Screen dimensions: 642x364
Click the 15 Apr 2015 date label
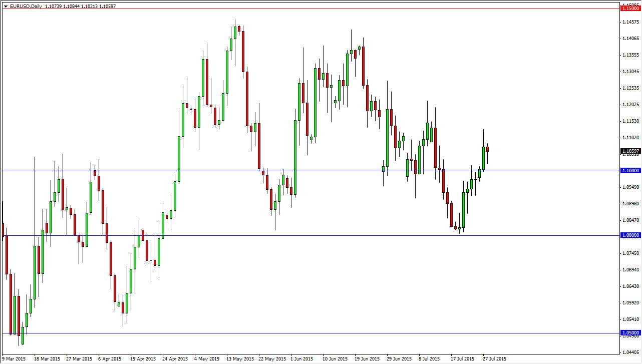(143, 359)
